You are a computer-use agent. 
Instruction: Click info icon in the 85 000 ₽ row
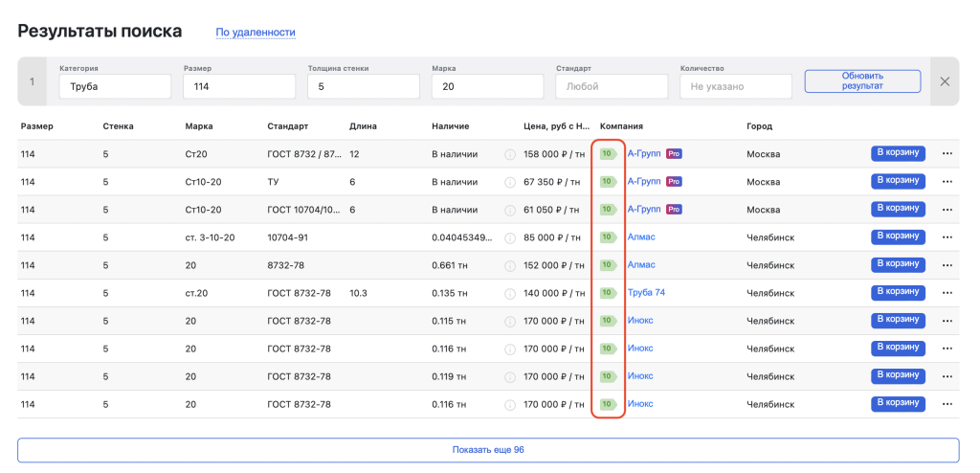[x=510, y=237]
